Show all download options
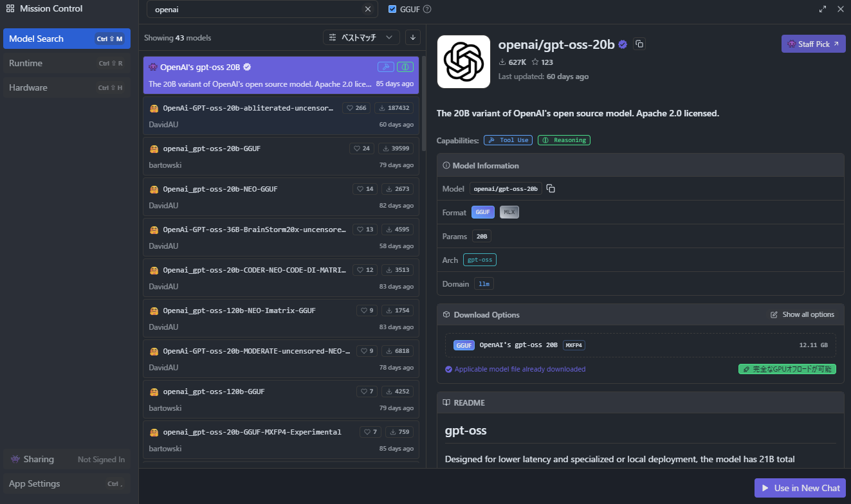The width and height of the screenshot is (851, 504). 802,315
